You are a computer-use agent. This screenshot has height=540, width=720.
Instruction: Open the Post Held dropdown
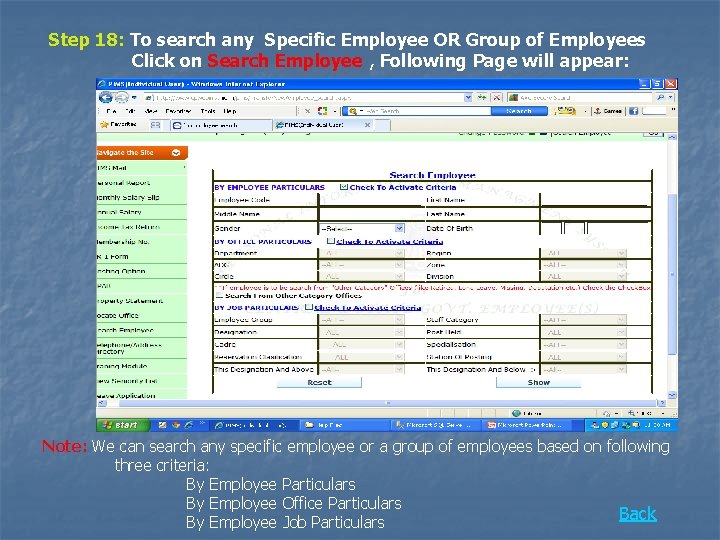584,332
